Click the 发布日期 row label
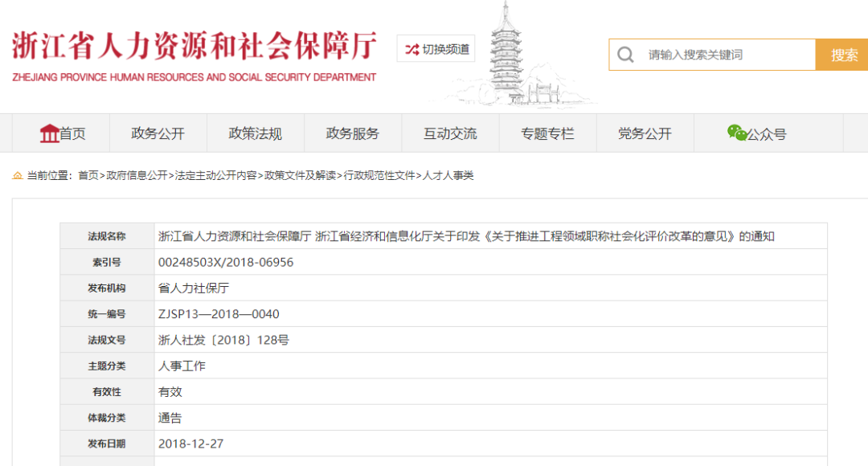The height and width of the screenshot is (466, 868). [x=107, y=444]
